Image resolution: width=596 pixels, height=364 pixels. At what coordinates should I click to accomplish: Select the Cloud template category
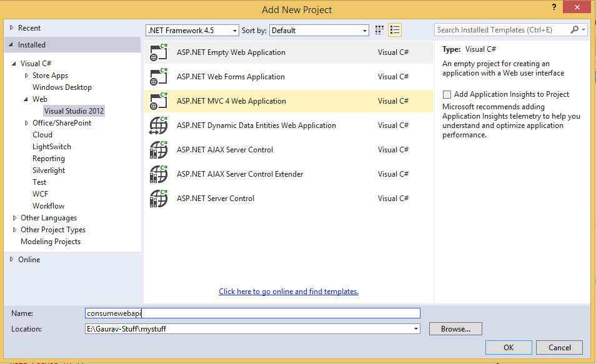[42, 135]
